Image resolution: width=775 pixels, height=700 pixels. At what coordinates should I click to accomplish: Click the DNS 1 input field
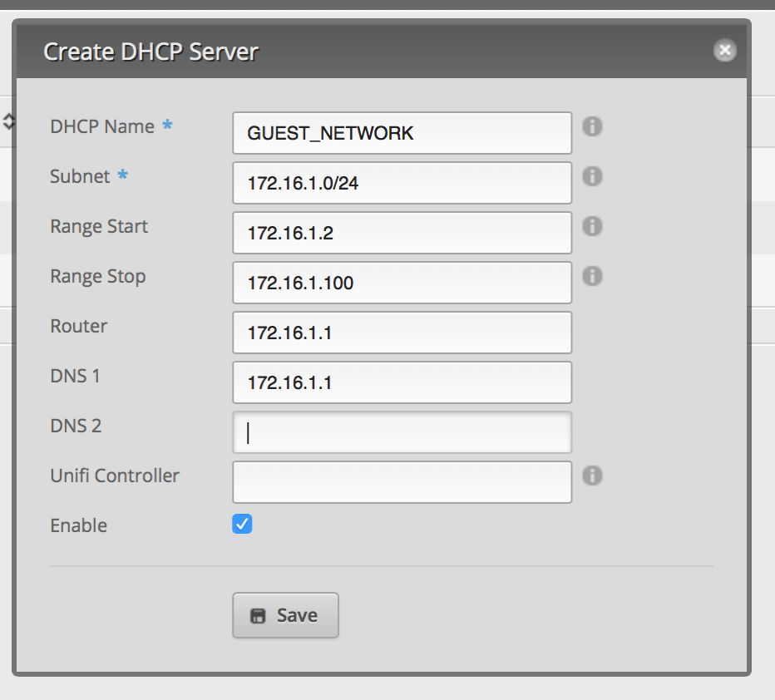402,382
